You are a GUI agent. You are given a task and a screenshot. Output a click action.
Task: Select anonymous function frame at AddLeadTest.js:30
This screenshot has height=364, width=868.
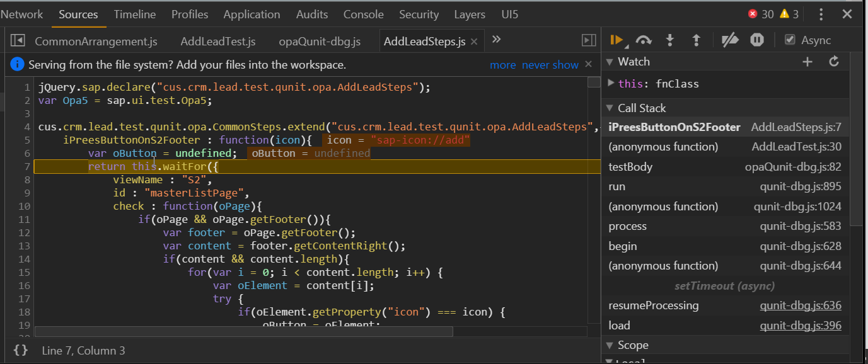click(x=725, y=147)
